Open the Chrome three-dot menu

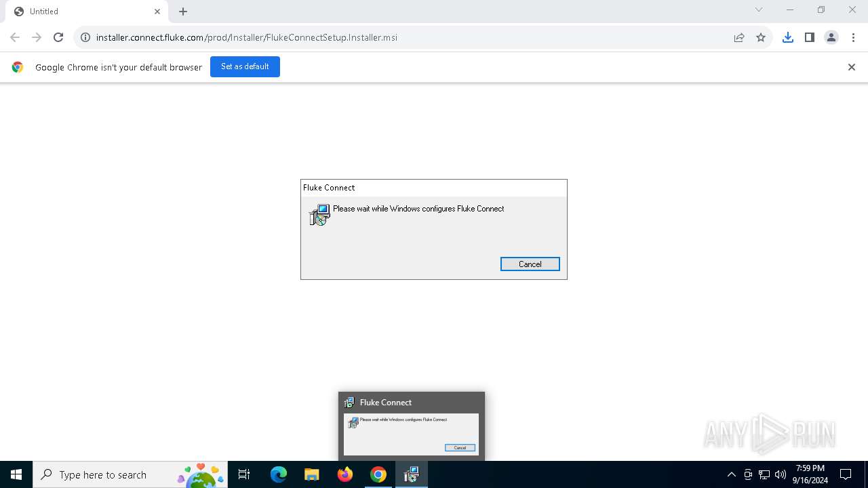tap(853, 37)
